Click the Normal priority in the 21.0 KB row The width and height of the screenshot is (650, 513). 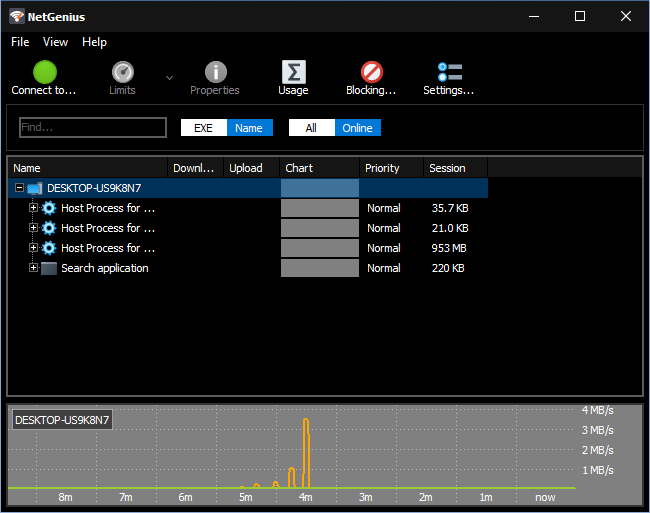tap(384, 228)
